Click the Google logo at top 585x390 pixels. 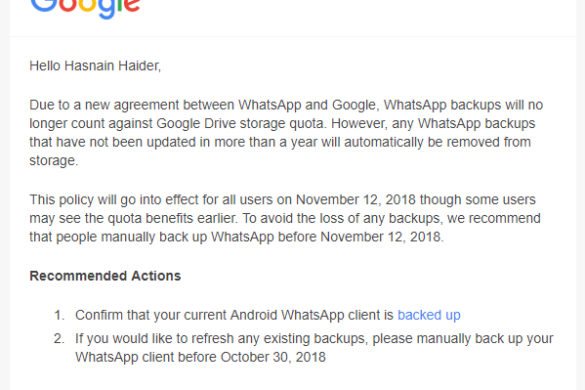[x=85, y=7]
